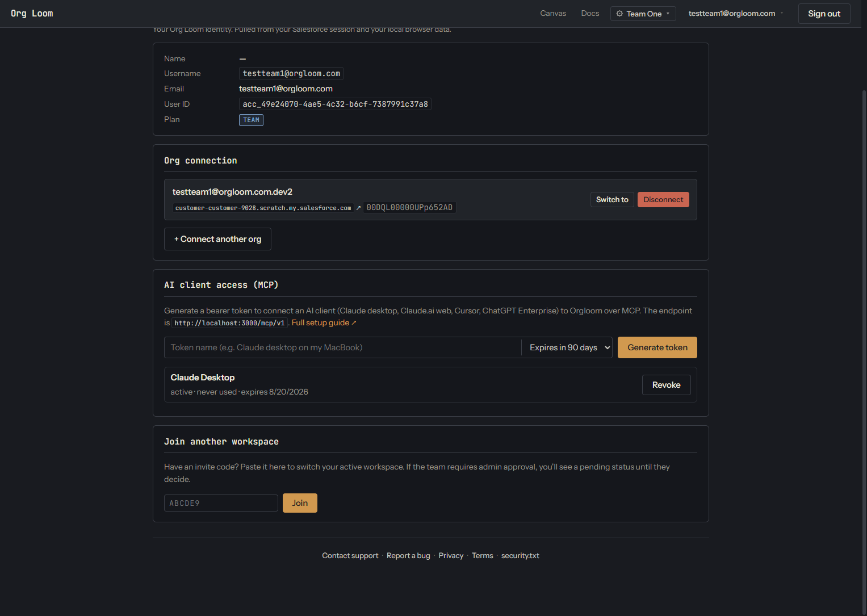867x616 pixels.
Task: Click the org name testteam1@orgloom.com.dev2
Action: coord(232,192)
